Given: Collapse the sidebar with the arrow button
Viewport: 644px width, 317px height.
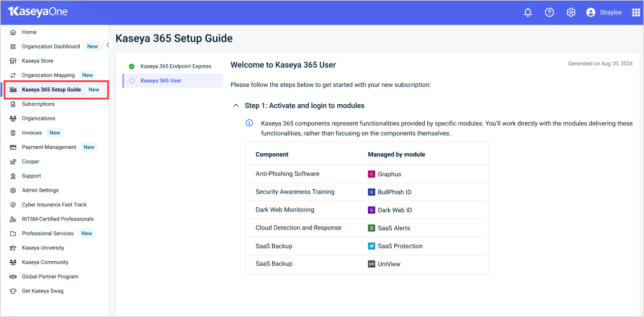Looking at the screenshot, I should tap(108, 45).
